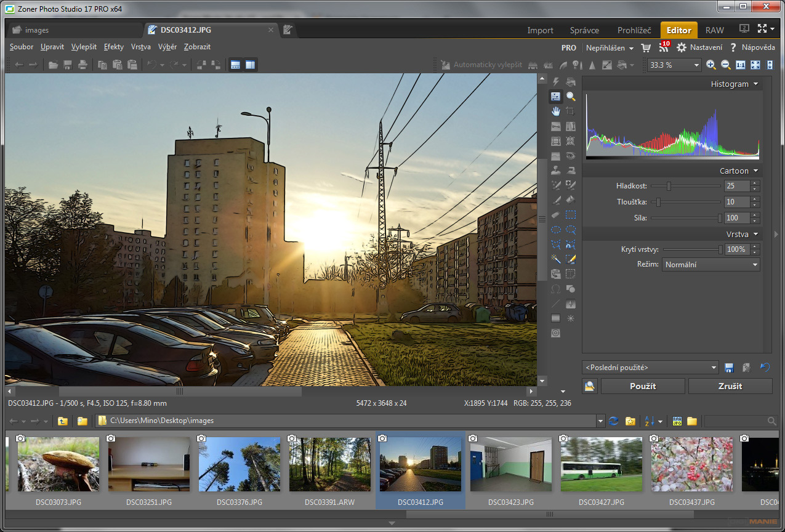Toggle the single-image view mode button

pyautogui.click(x=235, y=65)
